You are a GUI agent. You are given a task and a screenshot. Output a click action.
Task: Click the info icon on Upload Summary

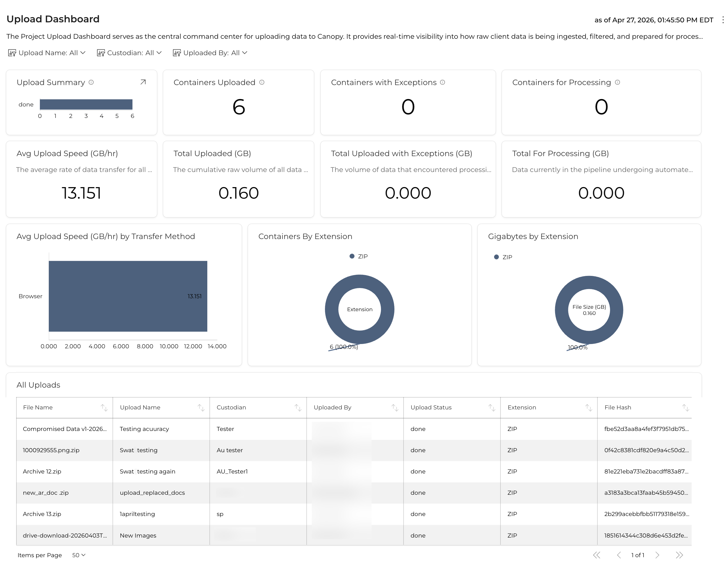91,82
